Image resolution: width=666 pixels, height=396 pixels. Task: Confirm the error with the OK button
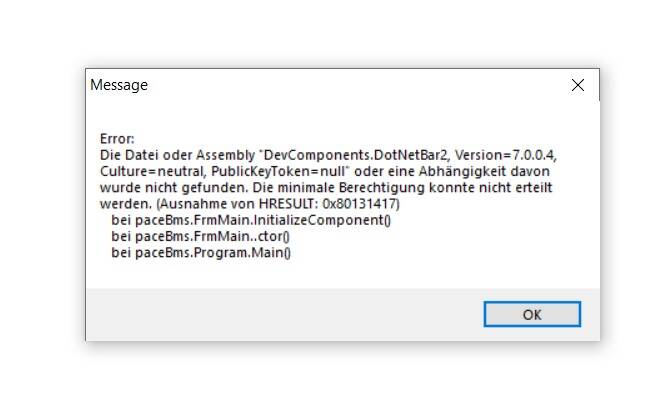tap(532, 314)
